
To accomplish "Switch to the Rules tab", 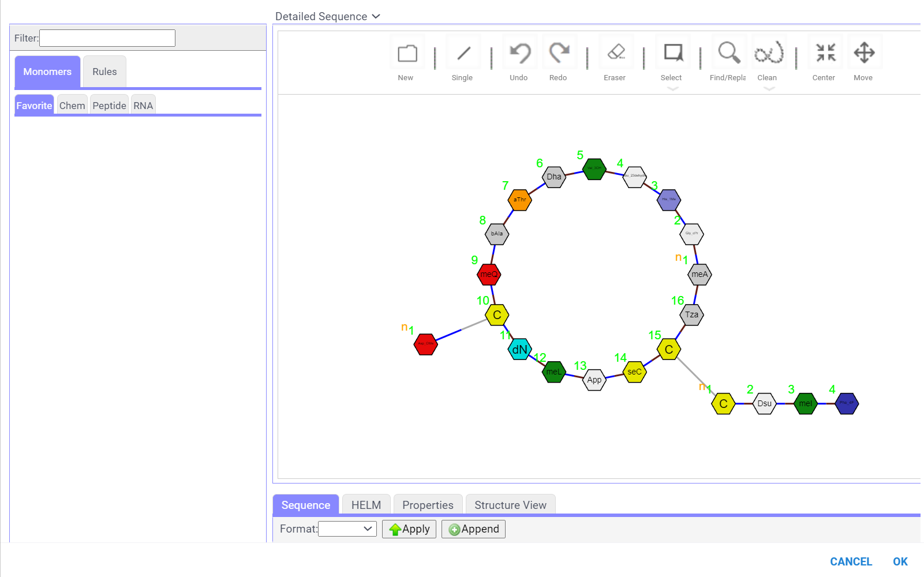I will tap(104, 71).
